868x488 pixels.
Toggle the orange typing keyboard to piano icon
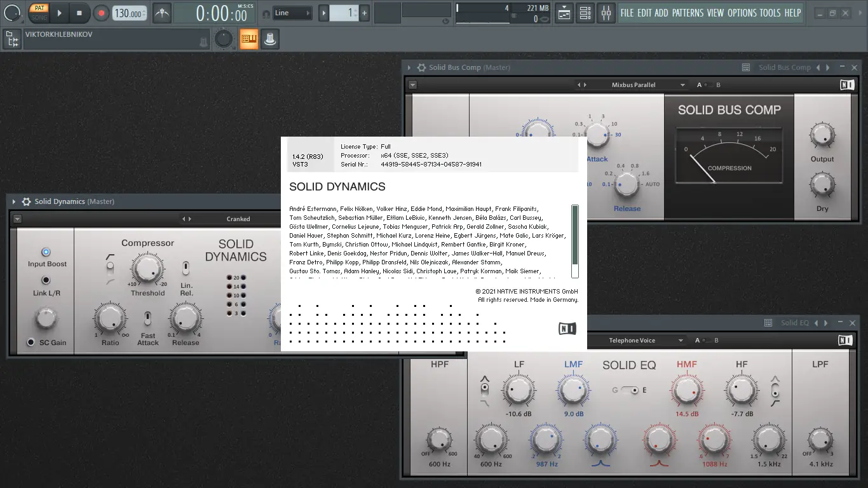248,39
